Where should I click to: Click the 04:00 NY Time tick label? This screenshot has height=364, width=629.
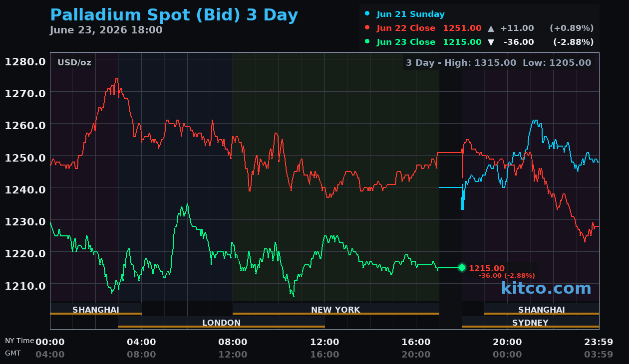coord(141,342)
